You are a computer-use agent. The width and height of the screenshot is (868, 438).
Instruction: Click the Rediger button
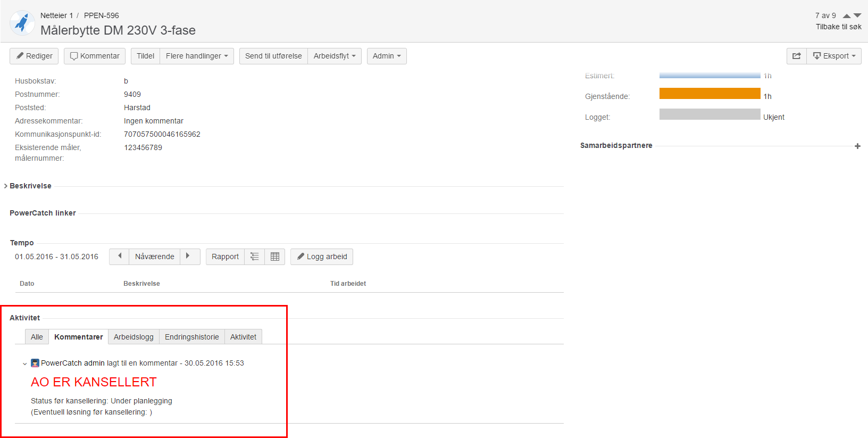click(34, 56)
